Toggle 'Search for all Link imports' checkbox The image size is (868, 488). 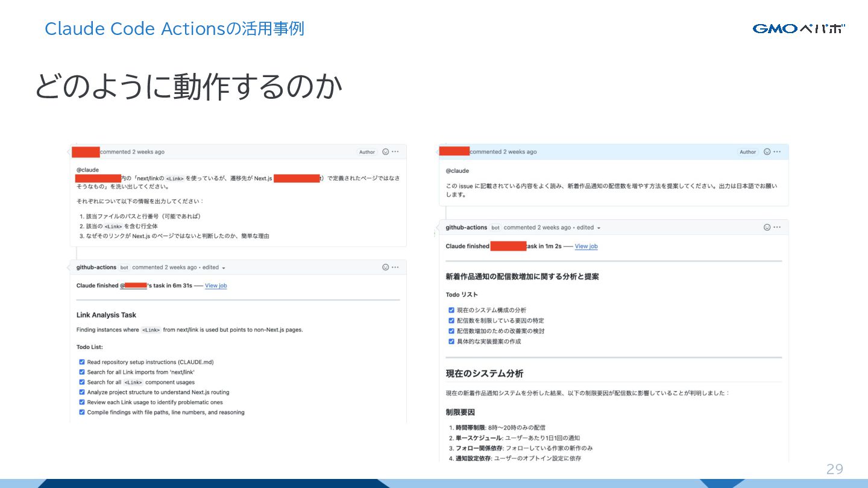[x=82, y=372]
